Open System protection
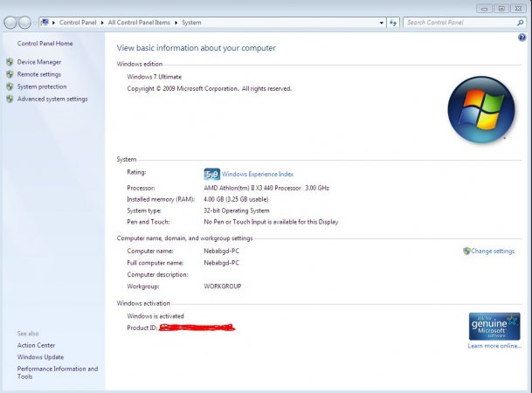 coord(42,86)
